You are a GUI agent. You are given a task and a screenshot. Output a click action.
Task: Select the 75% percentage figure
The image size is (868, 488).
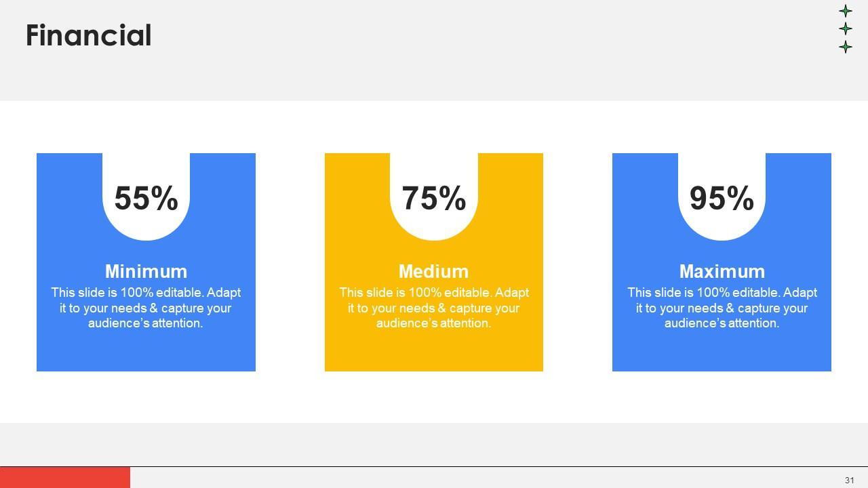(x=434, y=199)
